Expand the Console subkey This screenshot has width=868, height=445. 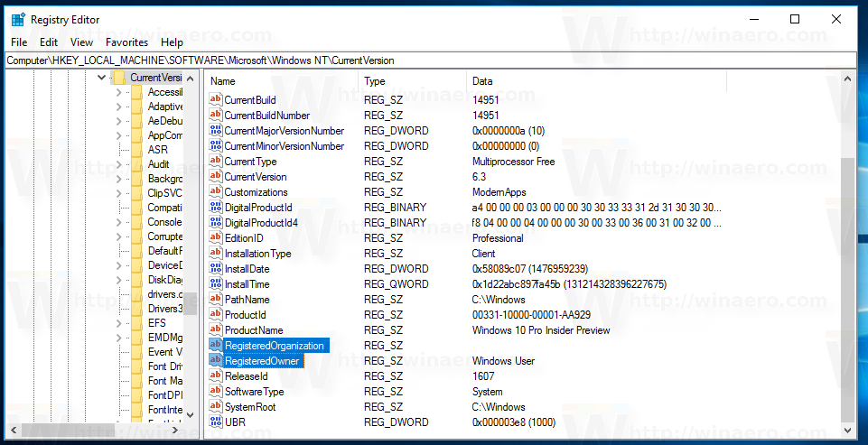(119, 222)
